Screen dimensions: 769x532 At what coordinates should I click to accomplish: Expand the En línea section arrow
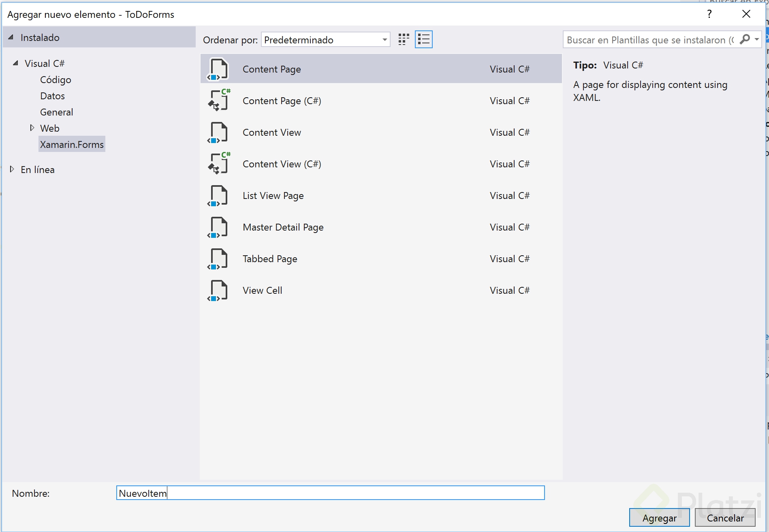pos(12,169)
